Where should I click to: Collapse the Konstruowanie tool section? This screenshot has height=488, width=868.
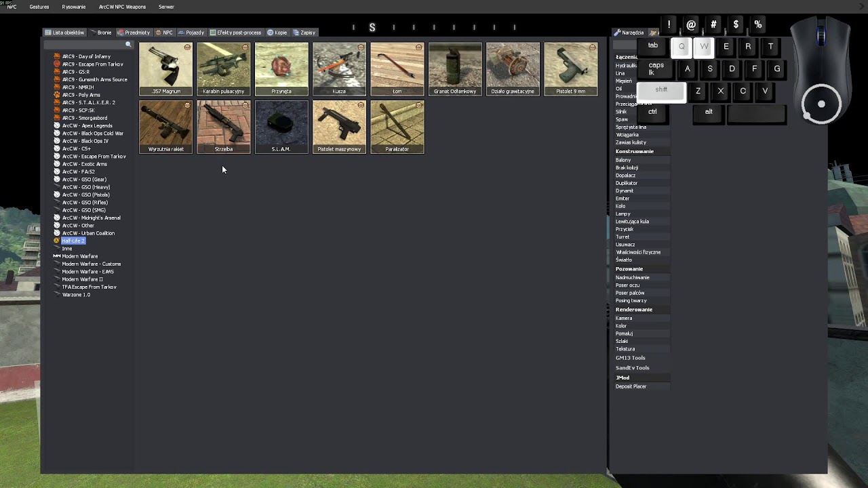(641, 151)
